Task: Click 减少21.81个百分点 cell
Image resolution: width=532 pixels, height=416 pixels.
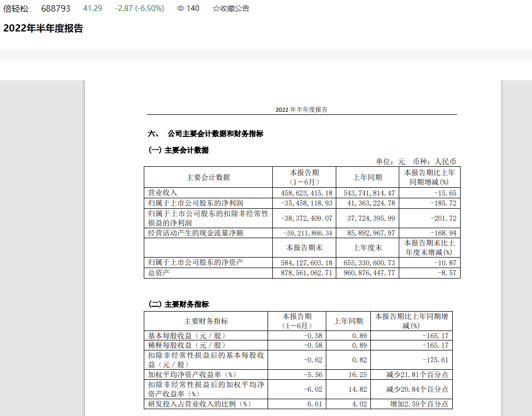Action: 417,375
